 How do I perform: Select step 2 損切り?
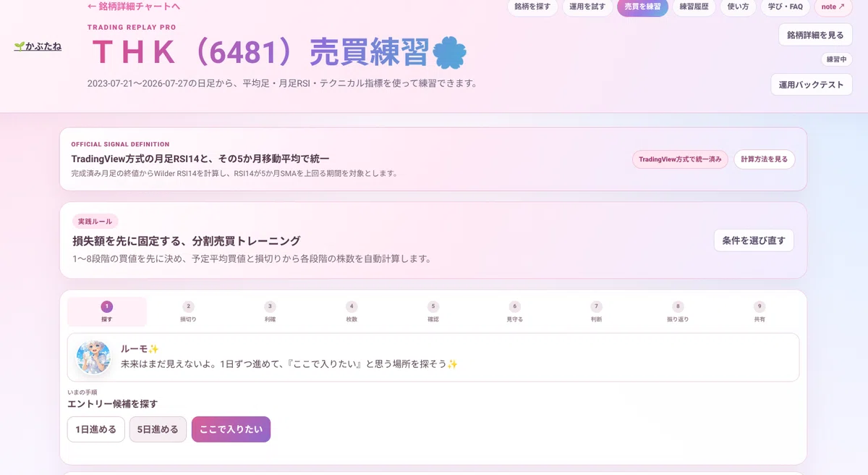click(x=188, y=312)
